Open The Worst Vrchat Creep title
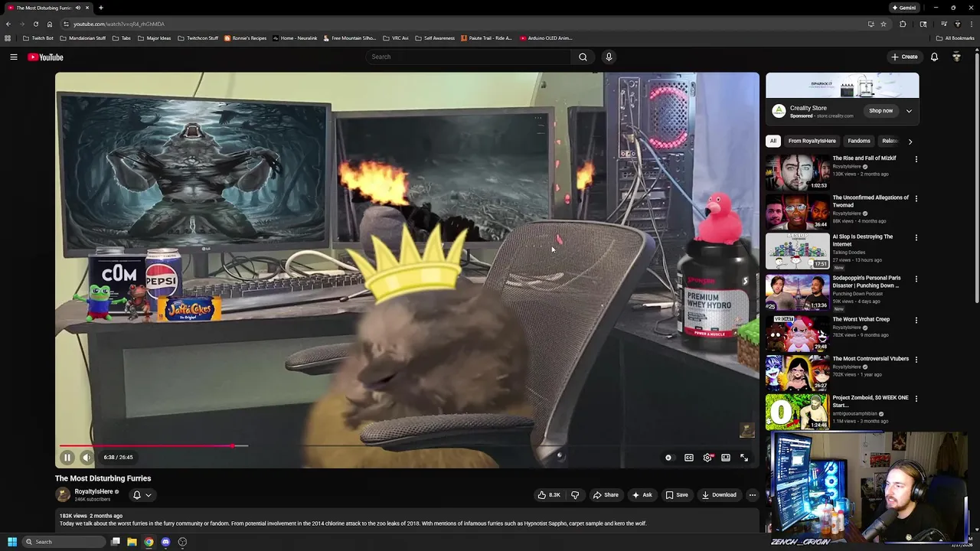Screen dimensions: 980x551 point(861,319)
